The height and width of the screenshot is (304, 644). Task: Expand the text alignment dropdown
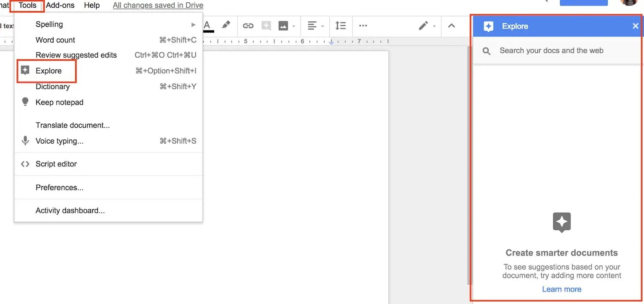point(322,26)
